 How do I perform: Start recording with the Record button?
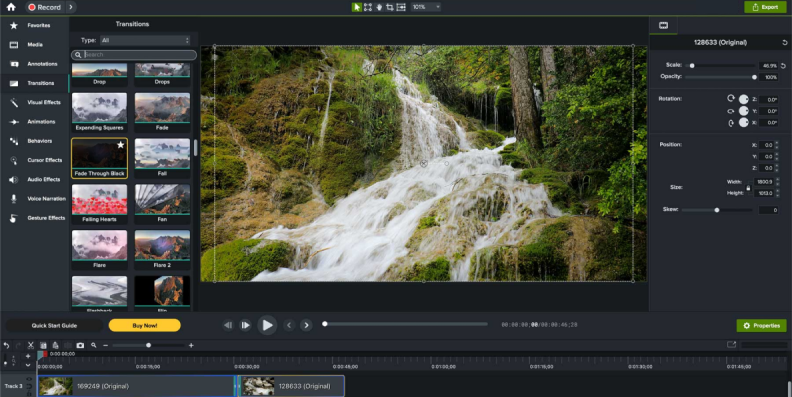coord(45,7)
